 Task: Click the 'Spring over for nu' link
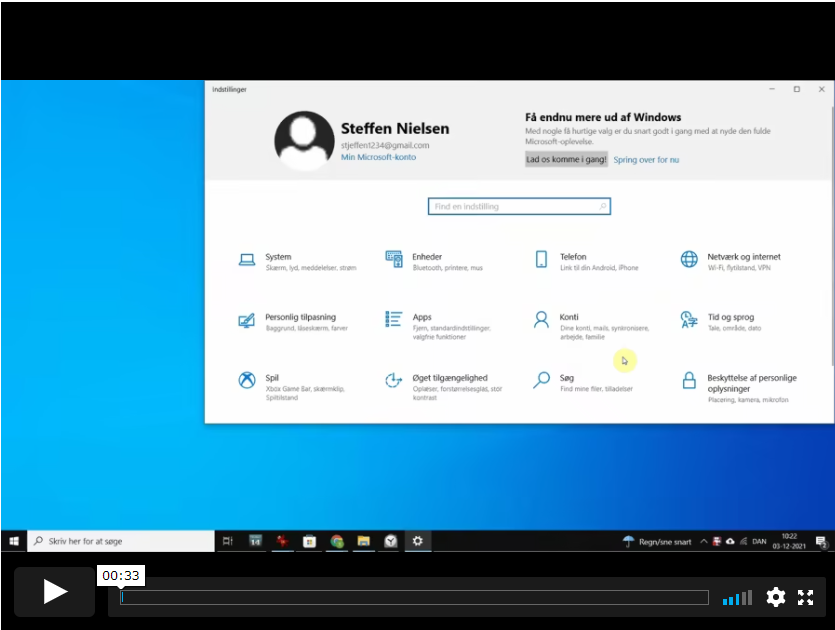646,160
